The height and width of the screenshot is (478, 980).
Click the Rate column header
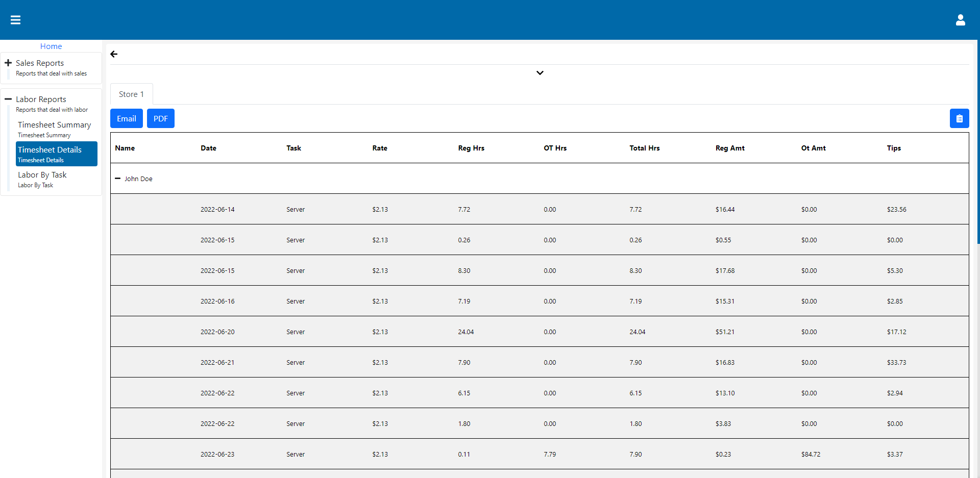[380, 148]
